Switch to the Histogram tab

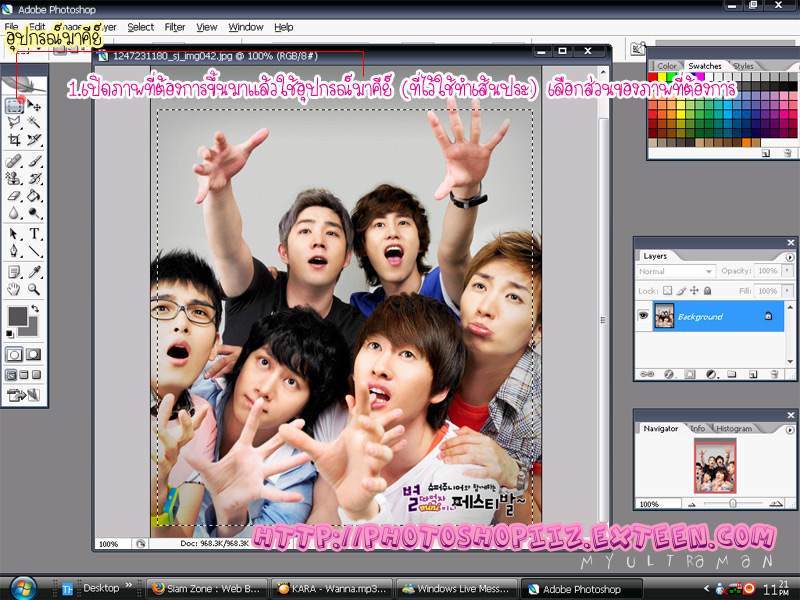click(734, 429)
